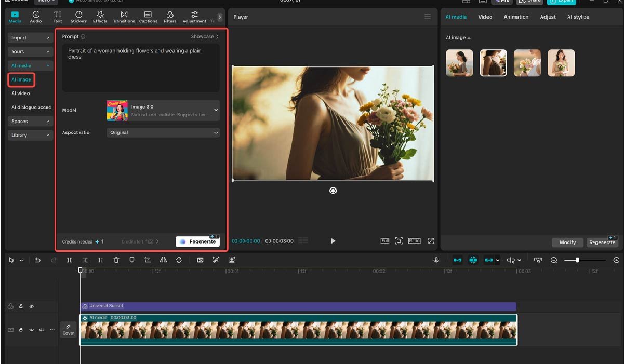The width and height of the screenshot is (624, 364).
Task: Click the Split clip tool
Action: 69,260
